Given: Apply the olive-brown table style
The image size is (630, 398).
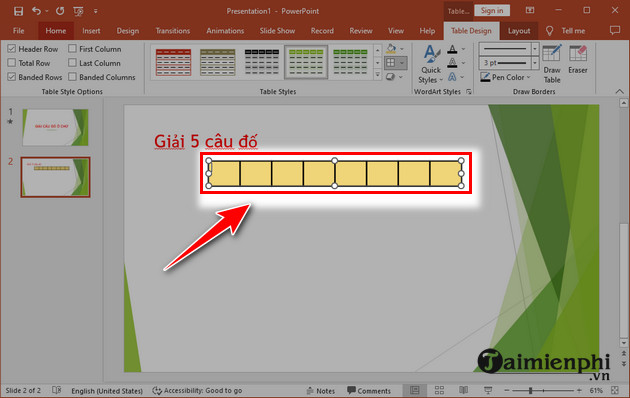Looking at the screenshot, I should 217,62.
